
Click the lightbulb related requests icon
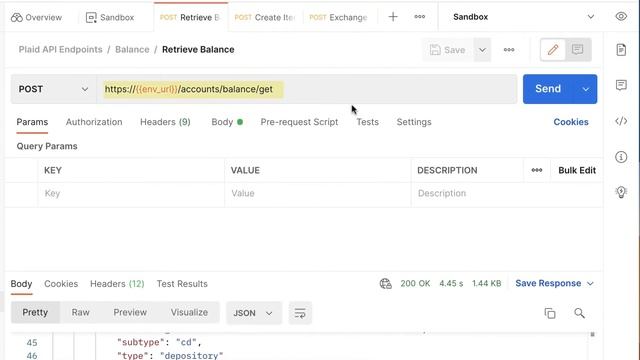pos(621,192)
